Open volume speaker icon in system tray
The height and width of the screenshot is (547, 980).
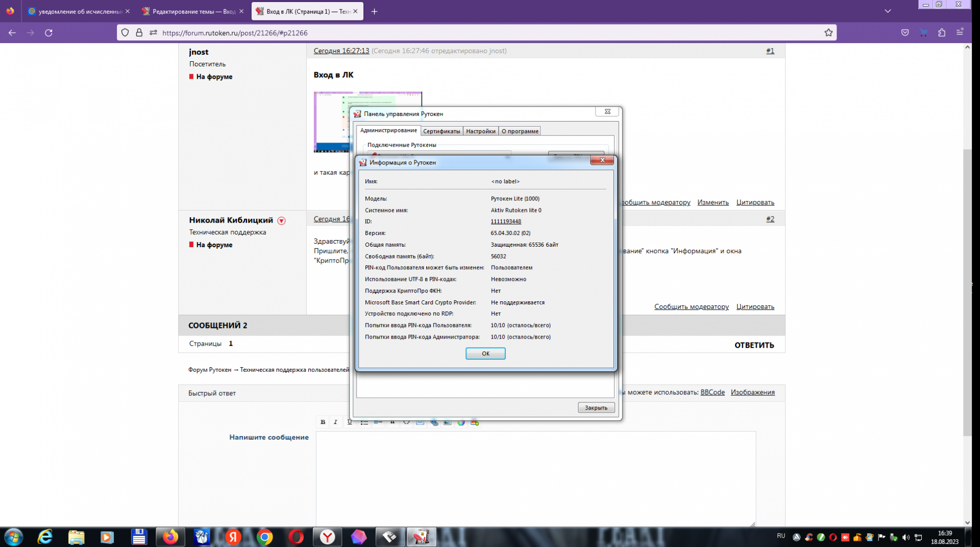click(x=906, y=537)
